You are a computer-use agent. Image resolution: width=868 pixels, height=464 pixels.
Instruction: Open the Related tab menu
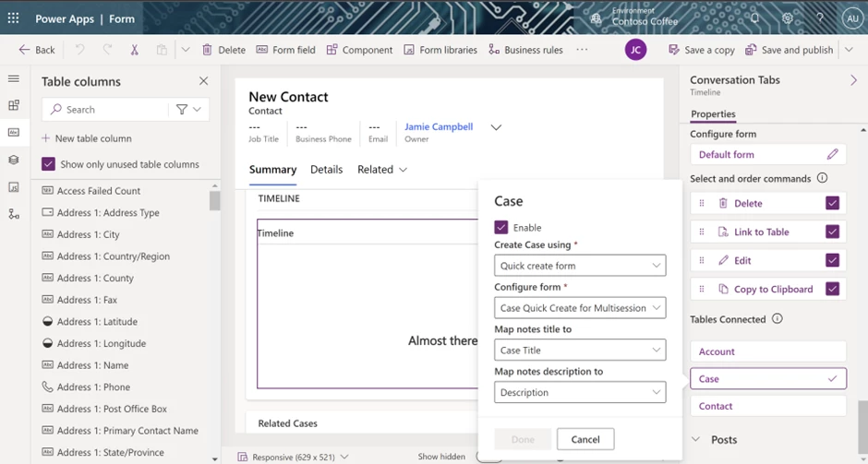coord(382,170)
